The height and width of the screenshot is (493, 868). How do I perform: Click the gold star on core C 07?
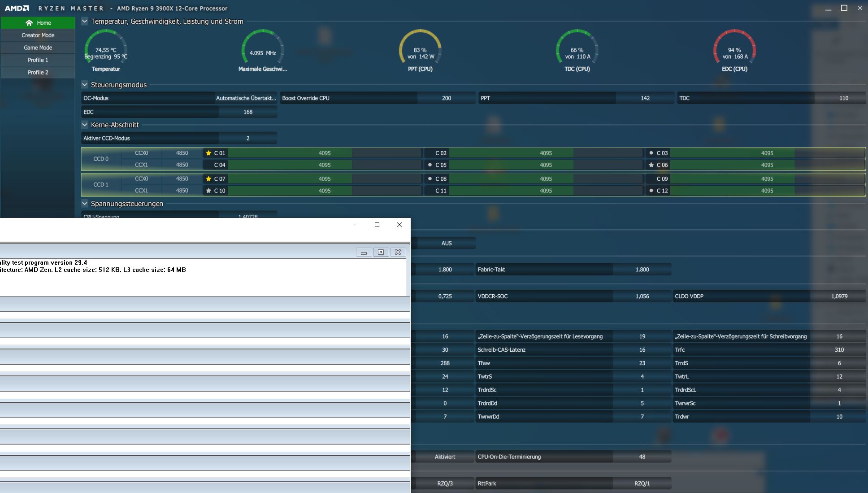(208, 179)
